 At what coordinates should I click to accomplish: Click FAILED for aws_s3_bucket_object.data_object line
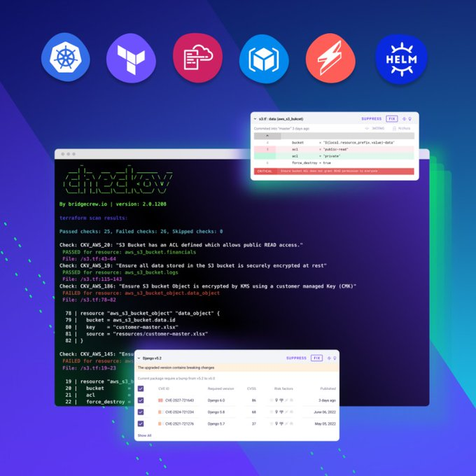tap(141, 293)
